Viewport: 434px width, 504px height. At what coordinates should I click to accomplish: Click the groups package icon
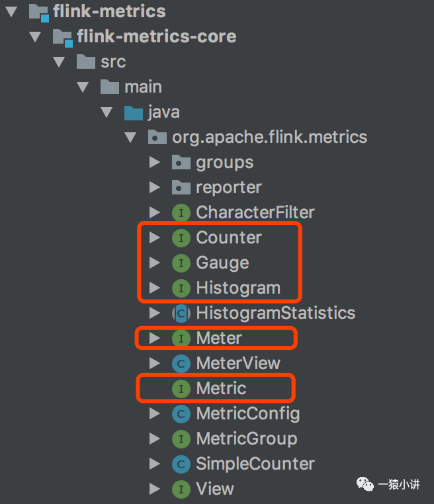click(x=181, y=162)
